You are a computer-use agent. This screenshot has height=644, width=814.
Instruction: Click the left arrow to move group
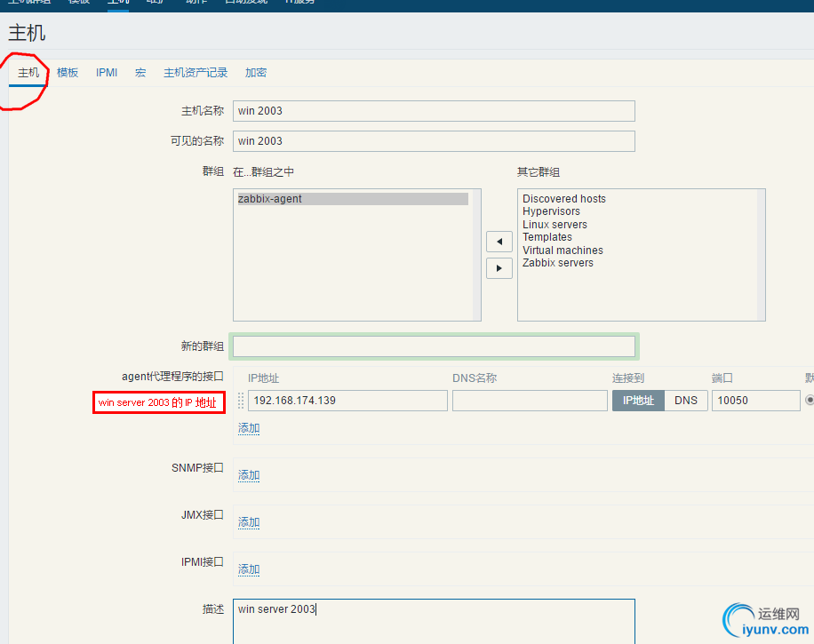coord(499,242)
